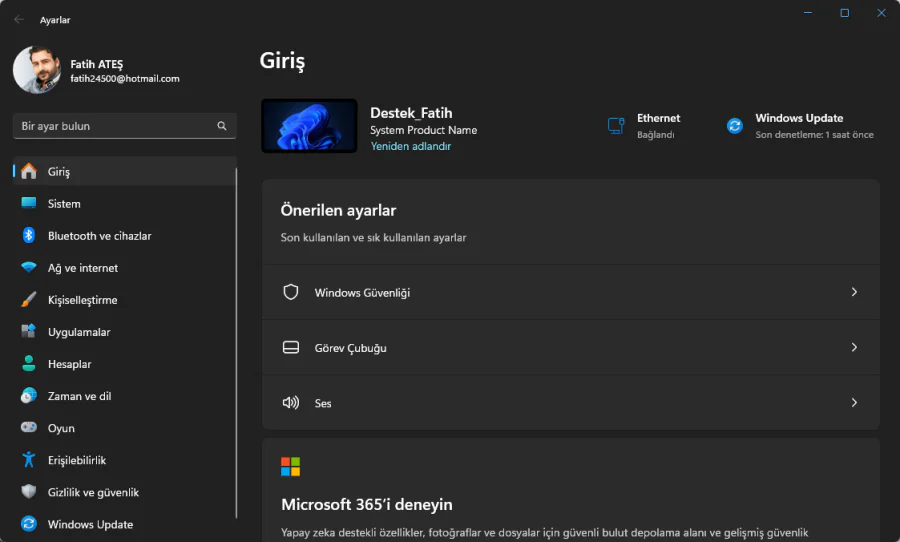Click the search magnifier icon
The width and height of the screenshot is (900, 542).
tap(222, 126)
